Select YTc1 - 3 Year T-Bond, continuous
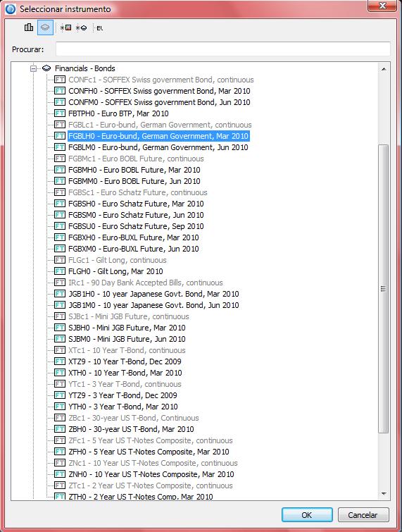Image resolution: width=402 pixels, height=532 pixels. pyautogui.click(x=125, y=384)
